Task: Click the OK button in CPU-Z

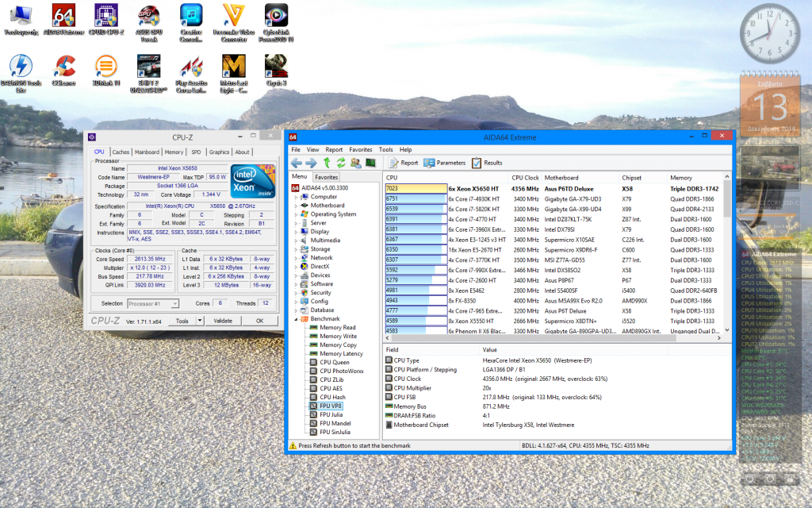Action: coord(260,321)
